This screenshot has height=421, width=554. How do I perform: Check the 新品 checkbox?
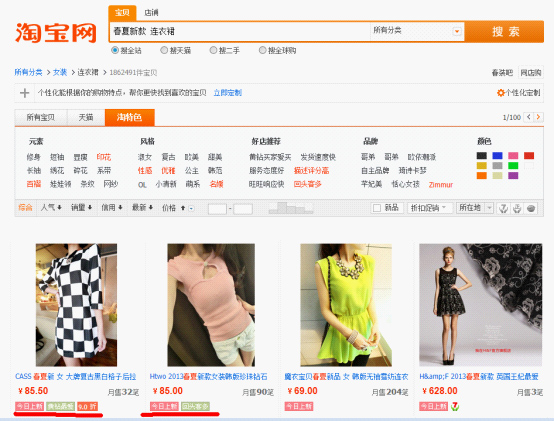(x=377, y=208)
